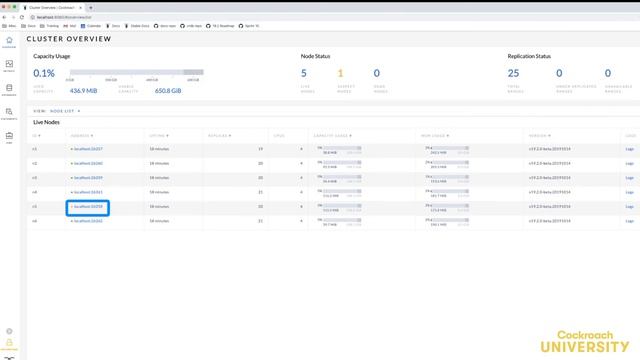Viewport: 640px width, 360px height.
Task: Open Logs link for node n3
Action: (630, 178)
